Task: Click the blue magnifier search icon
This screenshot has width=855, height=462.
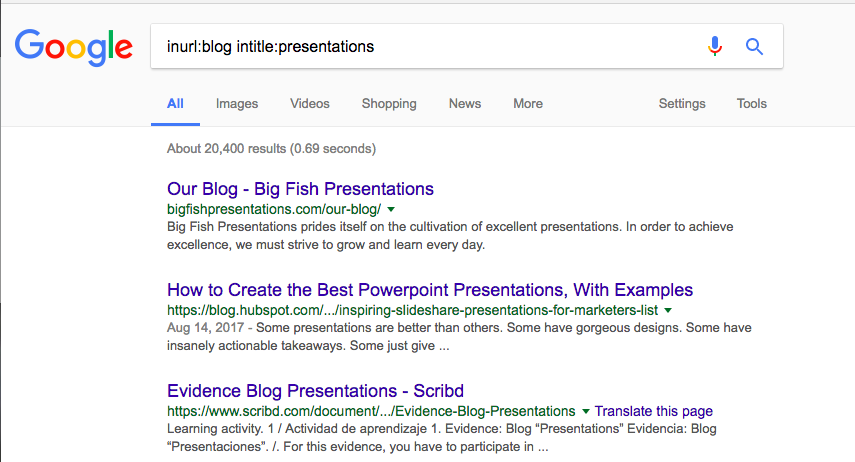Action: 754,46
